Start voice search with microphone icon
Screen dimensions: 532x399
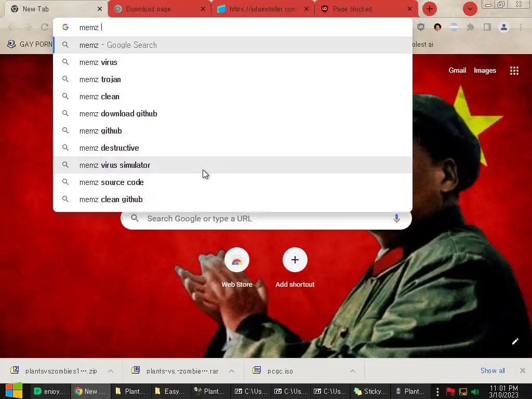pos(396,219)
